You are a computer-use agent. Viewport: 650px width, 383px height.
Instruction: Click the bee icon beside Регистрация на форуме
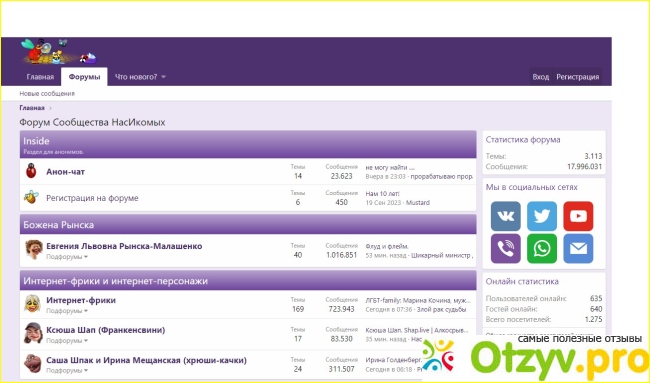31,197
